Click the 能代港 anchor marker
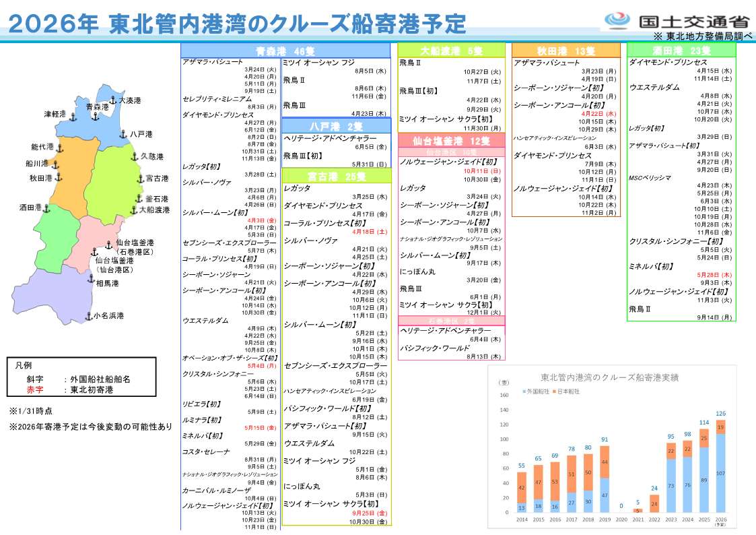756x535 pixels. tap(59, 147)
